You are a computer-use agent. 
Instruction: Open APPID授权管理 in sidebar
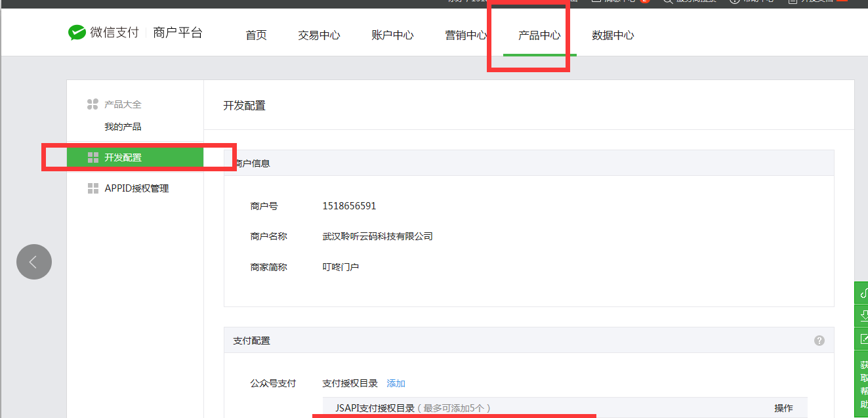(x=136, y=188)
